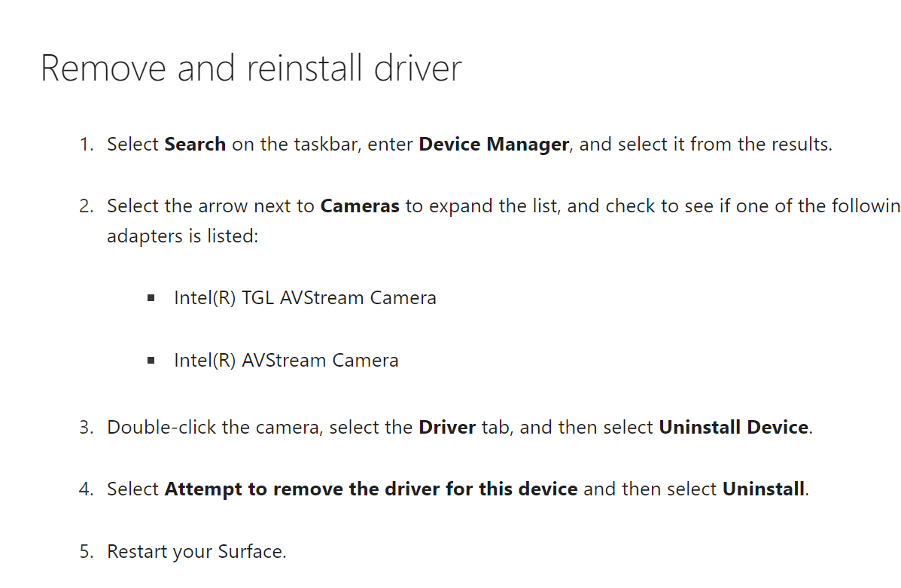Click the list number 5 marker
Screen dimensions: 901x588
[x=86, y=552]
